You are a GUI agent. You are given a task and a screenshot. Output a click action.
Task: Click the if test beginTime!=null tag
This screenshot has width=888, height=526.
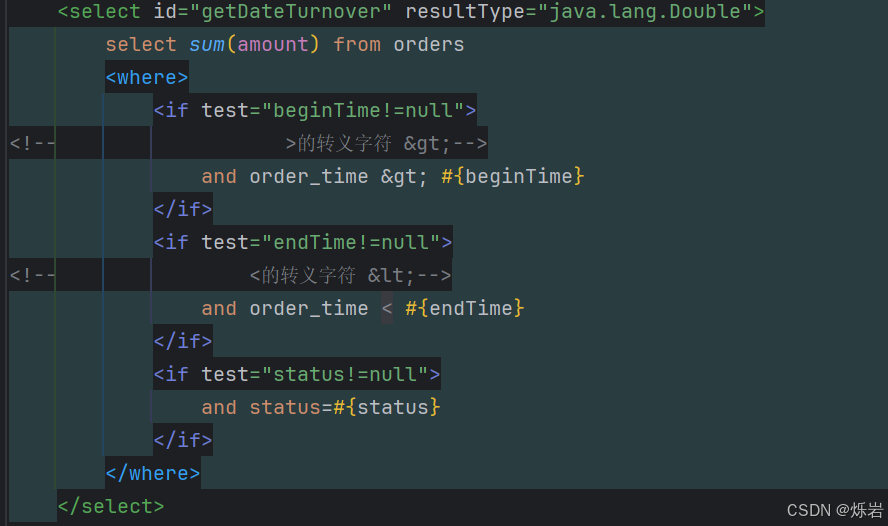[x=315, y=110]
